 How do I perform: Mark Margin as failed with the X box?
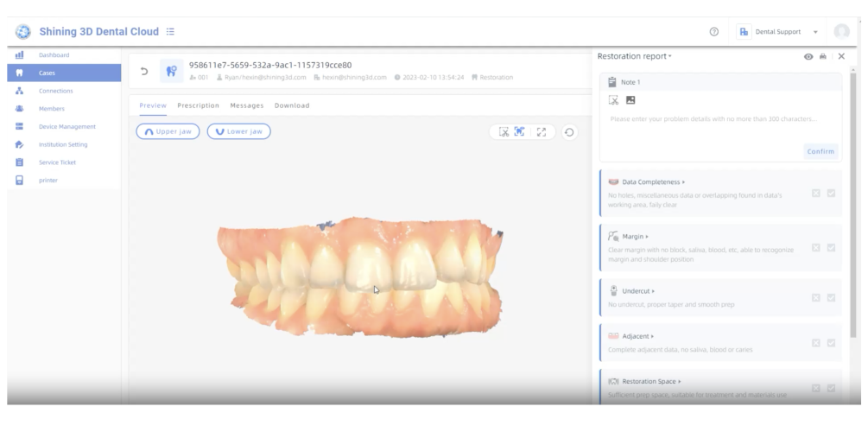click(x=815, y=248)
